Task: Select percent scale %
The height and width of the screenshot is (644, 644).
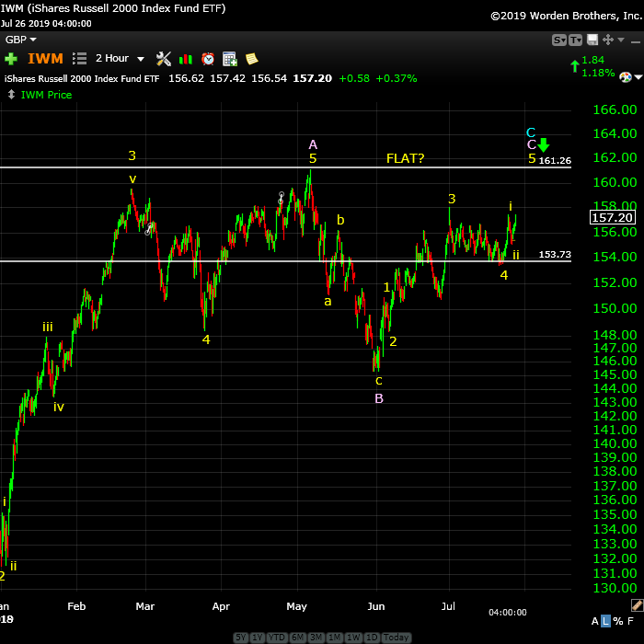Action: 617,621
